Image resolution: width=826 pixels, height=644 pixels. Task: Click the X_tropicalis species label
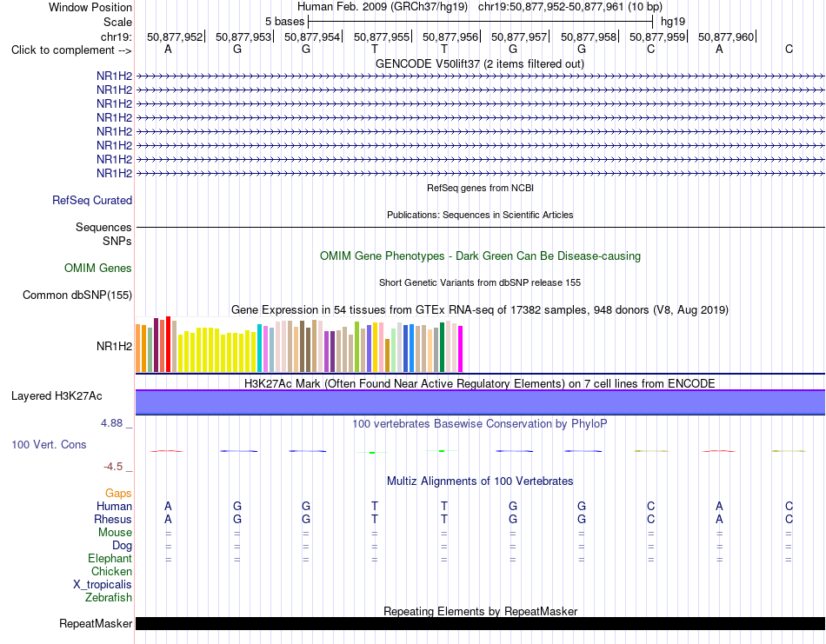tap(103, 585)
